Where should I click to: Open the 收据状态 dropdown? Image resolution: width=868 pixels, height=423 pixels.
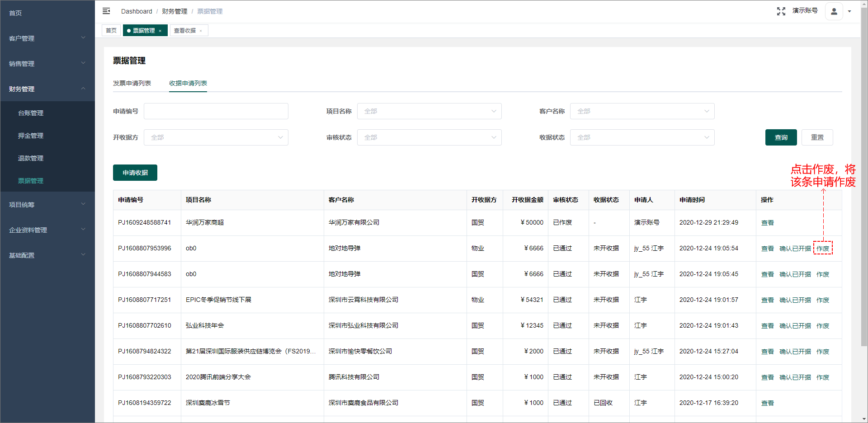tap(642, 137)
